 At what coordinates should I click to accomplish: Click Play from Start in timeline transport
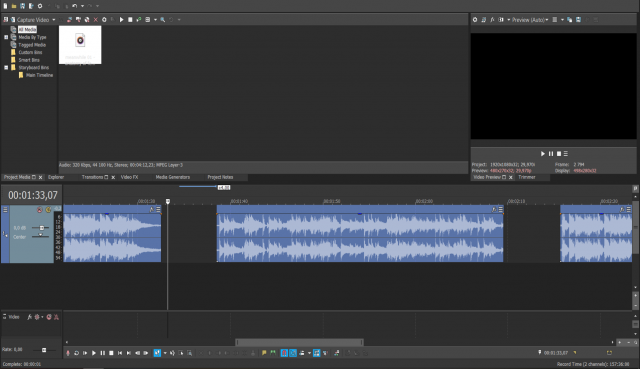(x=85, y=353)
